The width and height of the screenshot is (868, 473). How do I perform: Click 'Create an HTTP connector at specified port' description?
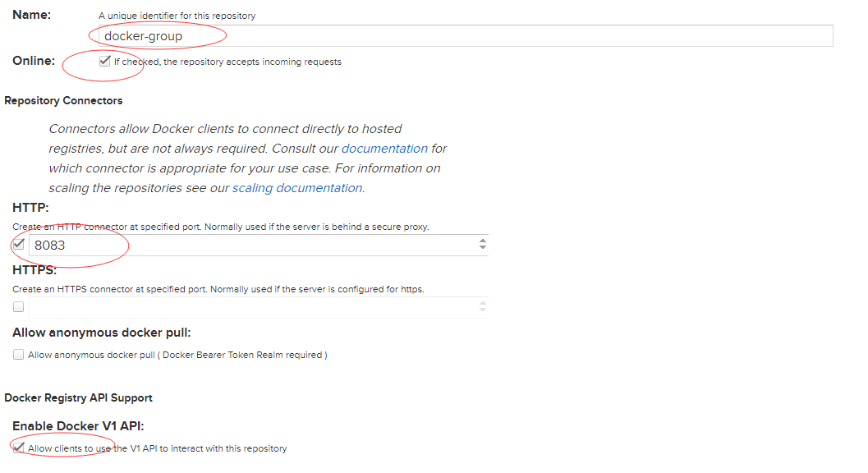[220, 227]
